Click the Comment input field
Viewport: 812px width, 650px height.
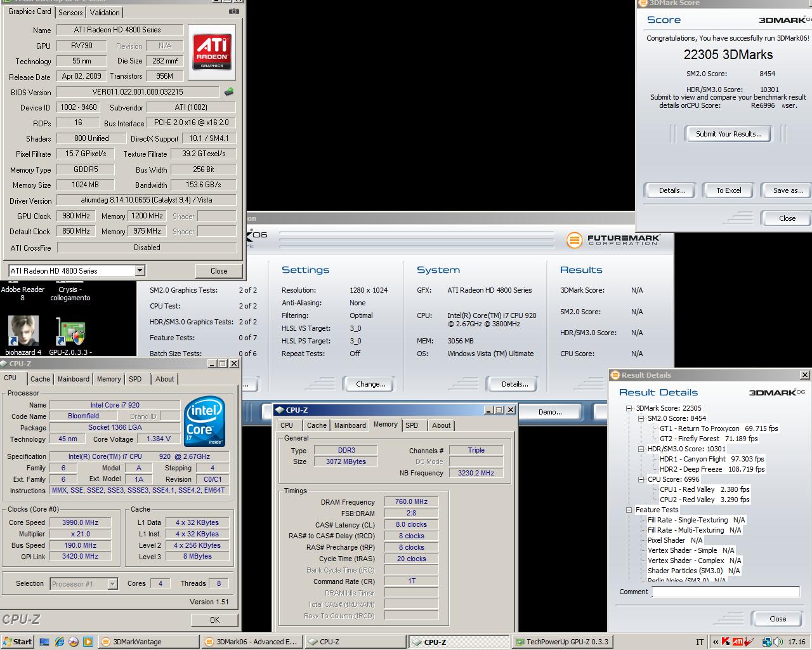pos(726,592)
